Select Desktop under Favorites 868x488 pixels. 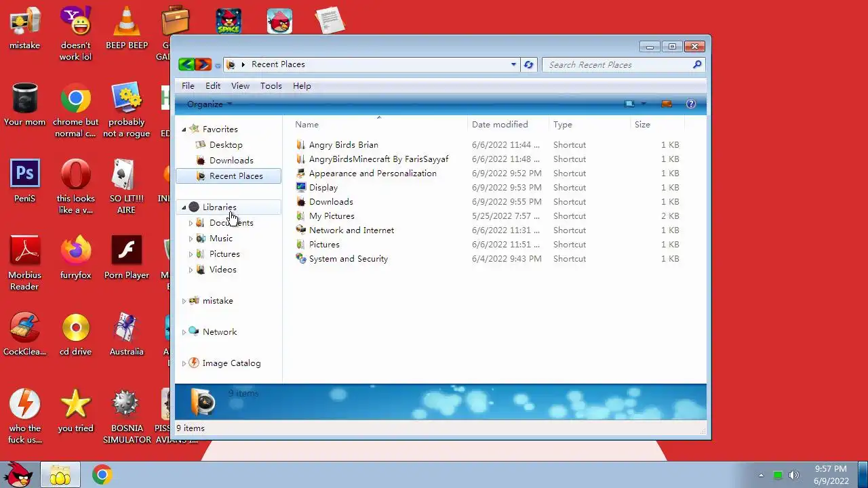click(226, 145)
